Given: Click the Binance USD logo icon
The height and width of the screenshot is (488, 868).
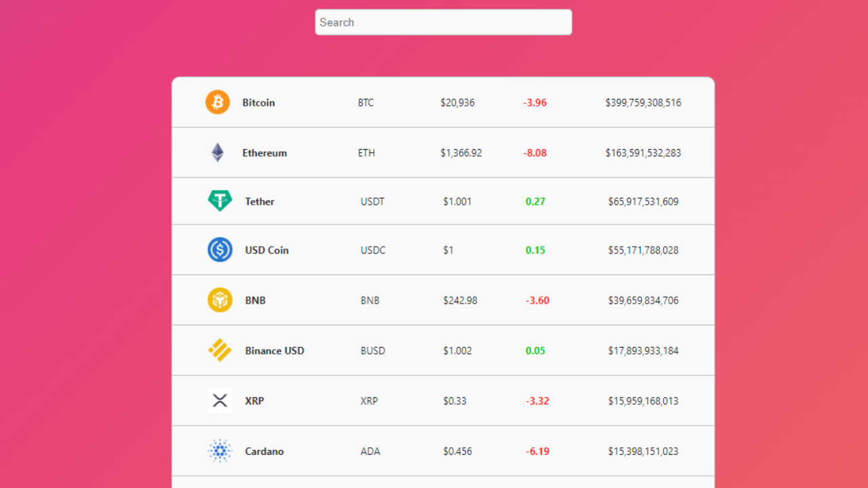Looking at the screenshot, I should (220, 350).
